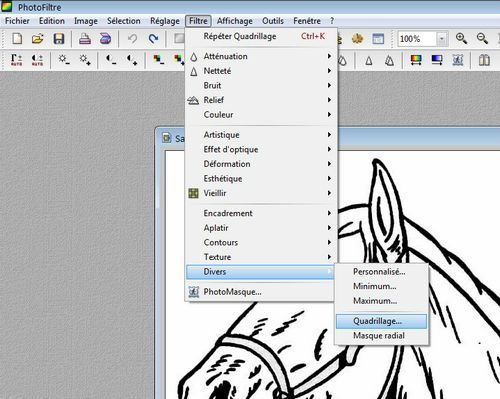Expand the Atténuation submenu
The height and width of the screenshot is (399, 500).
[261, 56]
